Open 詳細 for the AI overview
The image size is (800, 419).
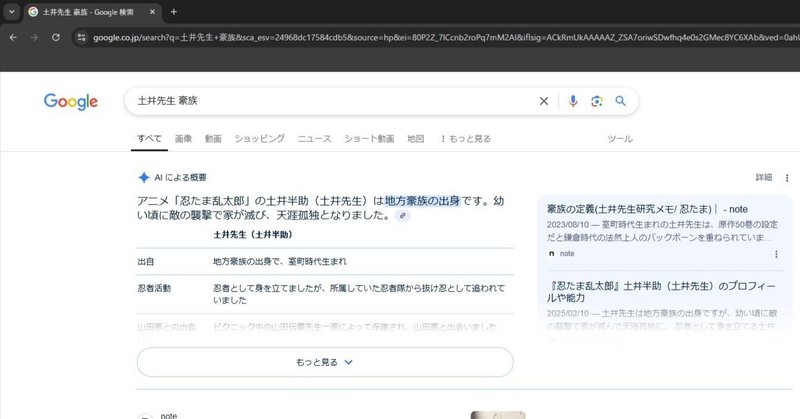point(764,177)
